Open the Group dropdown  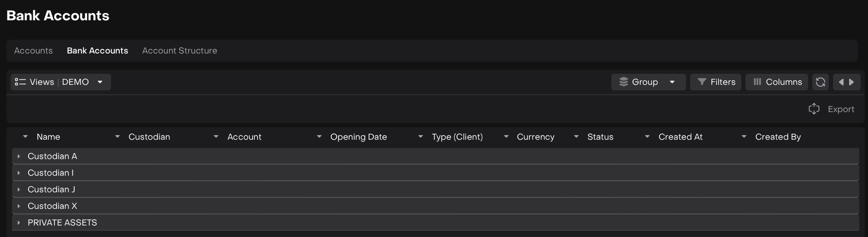click(x=648, y=82)
